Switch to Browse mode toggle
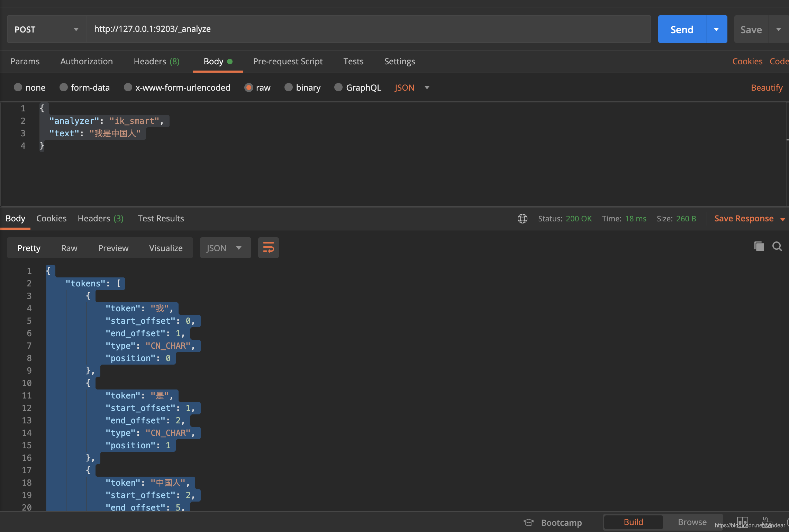 (692, 522)
